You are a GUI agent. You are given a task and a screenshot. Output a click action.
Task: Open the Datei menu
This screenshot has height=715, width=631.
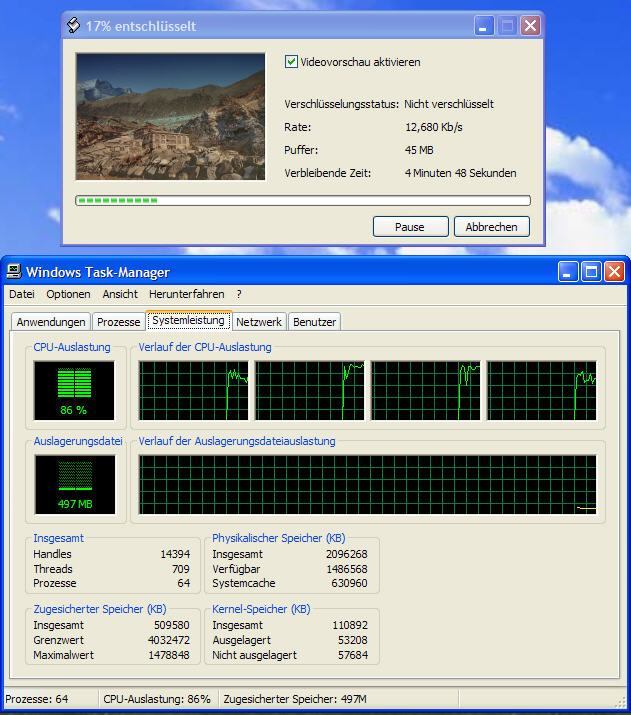pos(22,294)
